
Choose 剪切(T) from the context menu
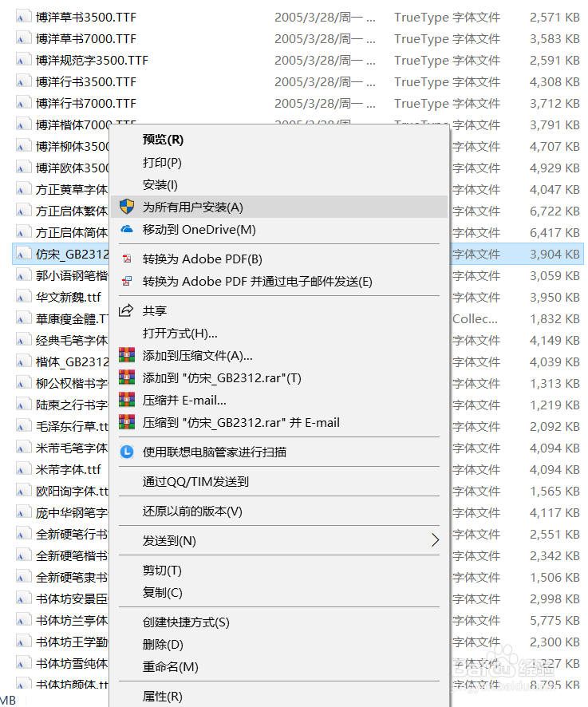pos(162,571)
